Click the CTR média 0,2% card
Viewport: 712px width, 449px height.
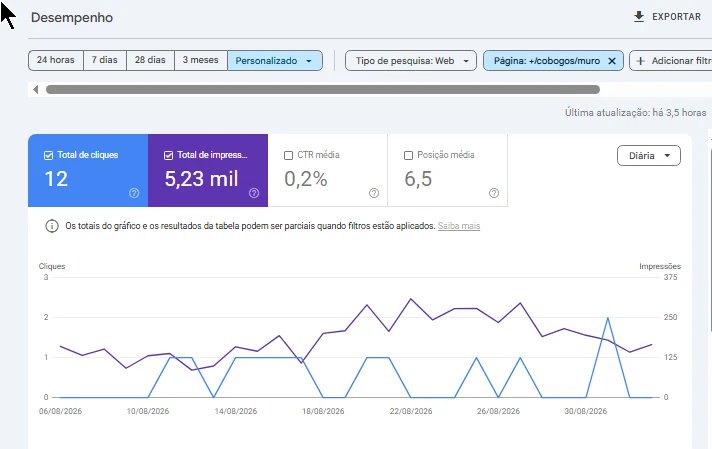328,170
